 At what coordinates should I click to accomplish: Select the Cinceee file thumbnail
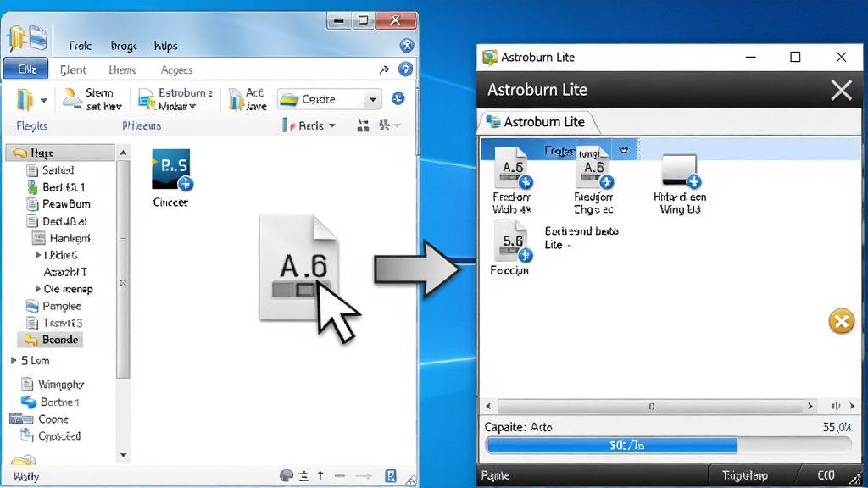point(171,169)
